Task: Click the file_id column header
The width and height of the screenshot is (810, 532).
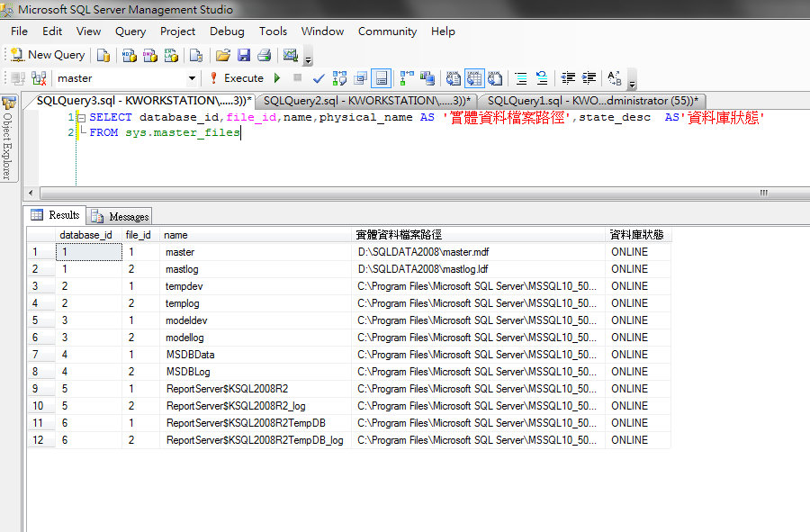Action: 141,235
